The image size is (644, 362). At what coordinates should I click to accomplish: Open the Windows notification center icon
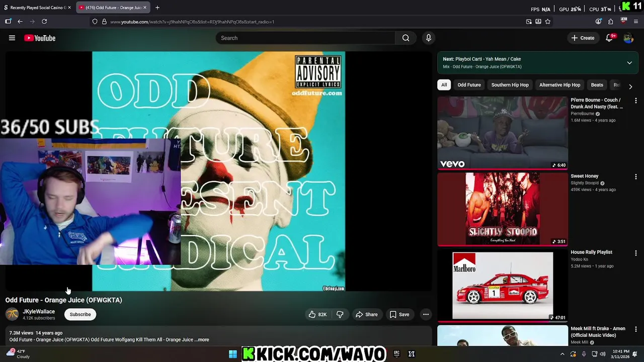click(635, 354)
